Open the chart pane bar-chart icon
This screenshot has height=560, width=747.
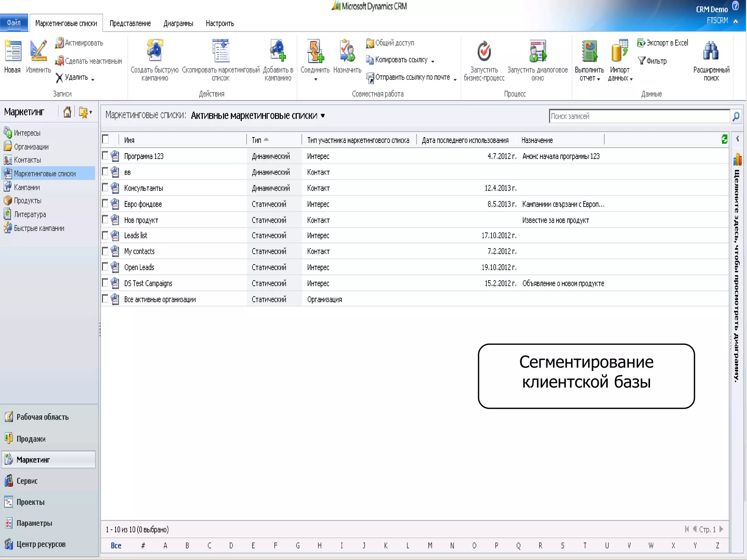click(737, 159)
